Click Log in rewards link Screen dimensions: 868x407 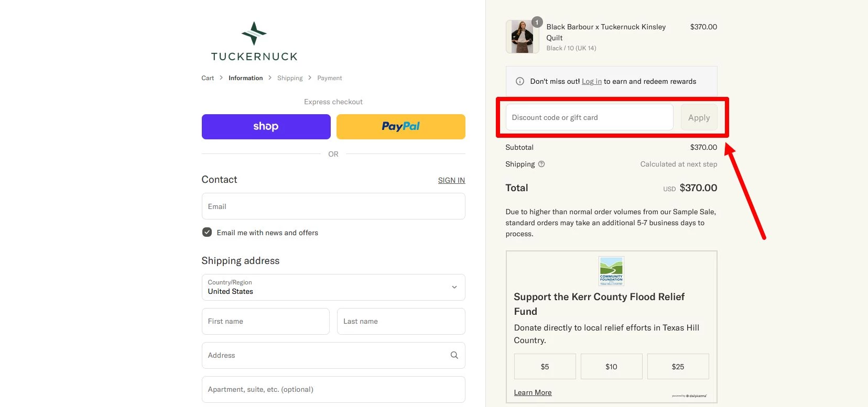click(592, 81)
